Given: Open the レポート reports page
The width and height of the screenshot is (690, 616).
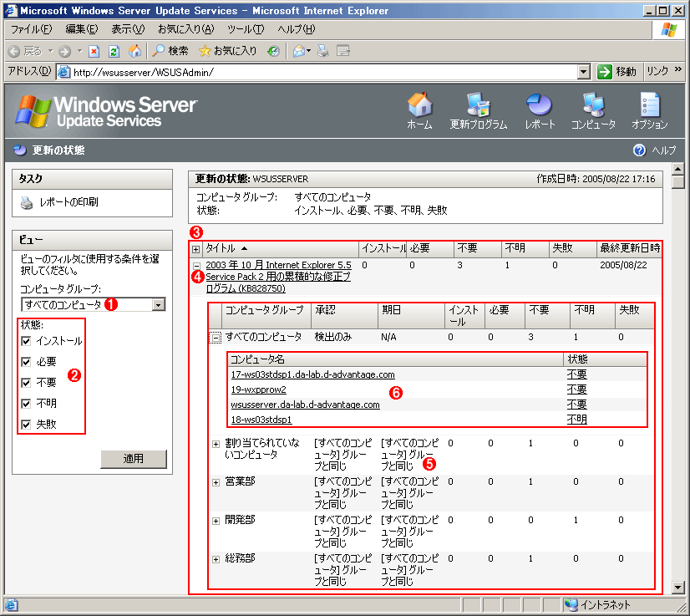Looking at the screenshot, I should tap(540, 111).
